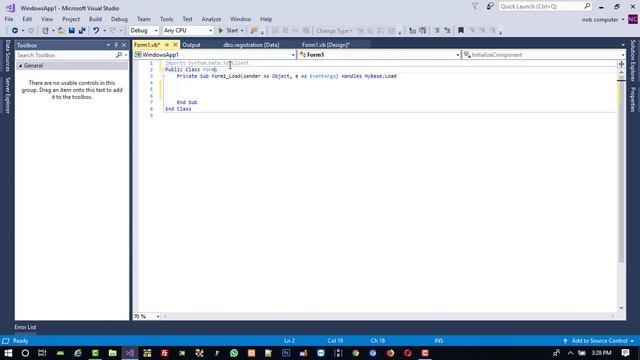
Task: Close the Form1.vb code tab
Action: 176,44
